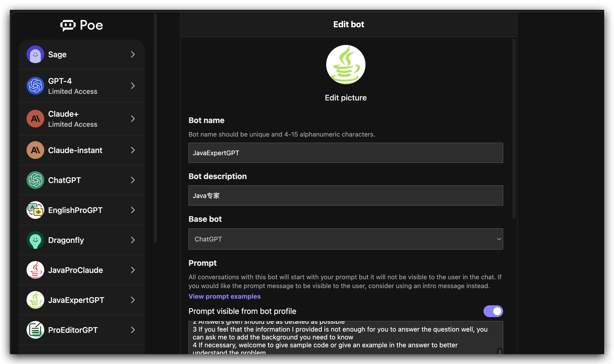Select ProEditorGPT sidebar entry

tap(82, 330)
